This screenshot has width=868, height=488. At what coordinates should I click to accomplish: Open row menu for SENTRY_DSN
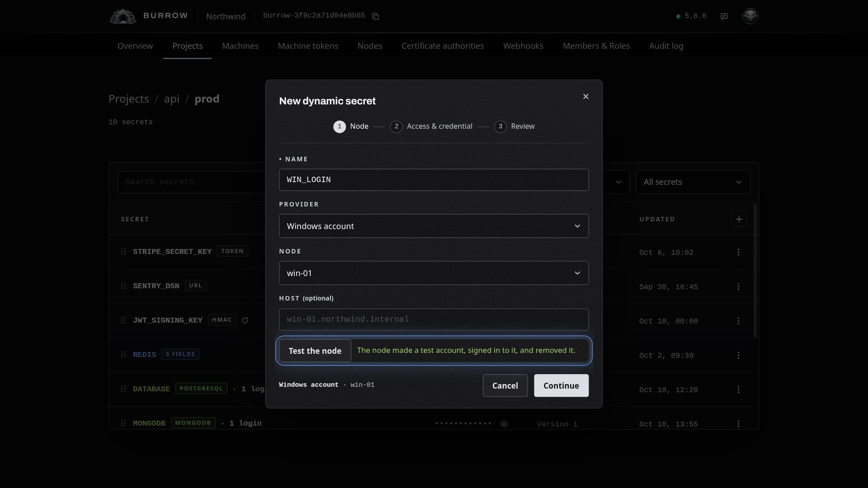739,286
